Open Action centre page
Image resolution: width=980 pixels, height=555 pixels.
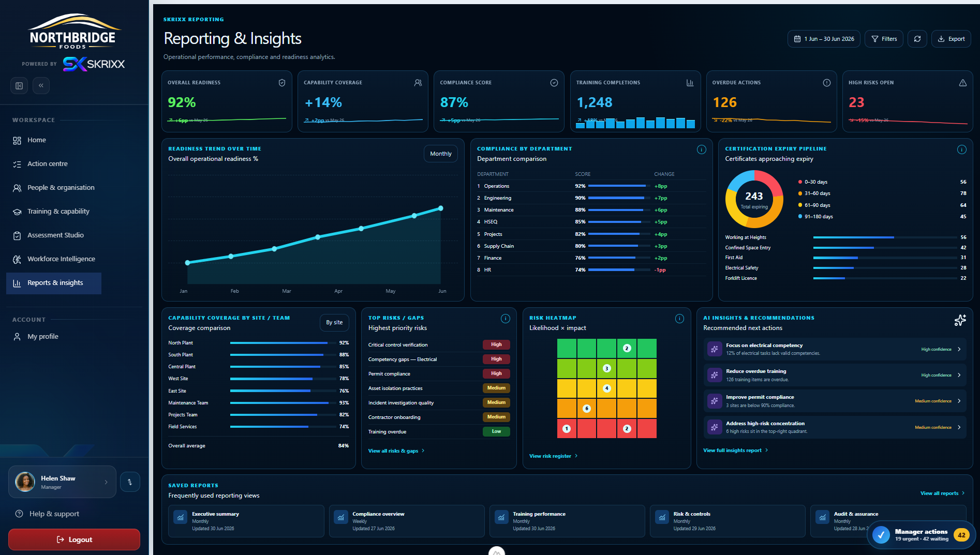point(54,164)
